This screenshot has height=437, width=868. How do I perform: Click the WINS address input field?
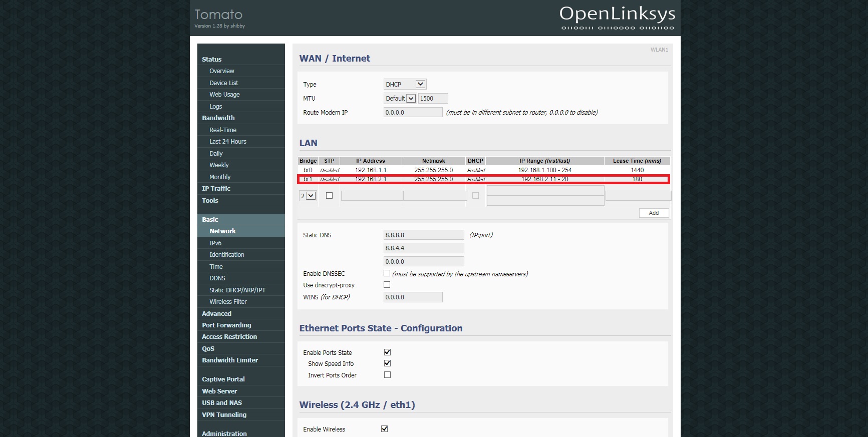pyautogui.click(x=413, y=297)
